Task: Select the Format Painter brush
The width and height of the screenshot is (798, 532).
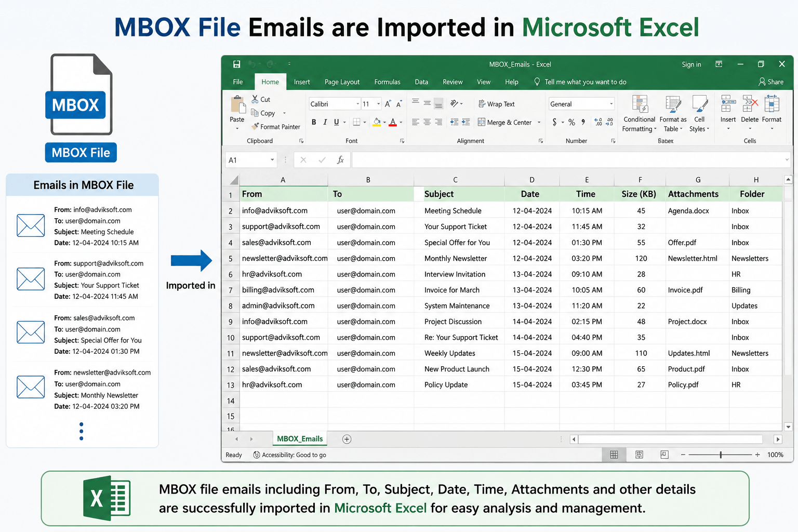Action: tap(255, 126)
